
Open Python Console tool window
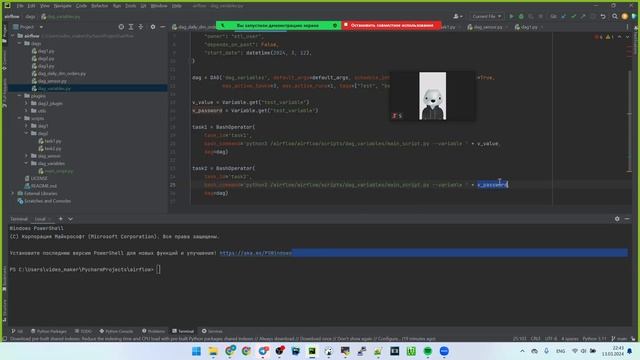116,331
